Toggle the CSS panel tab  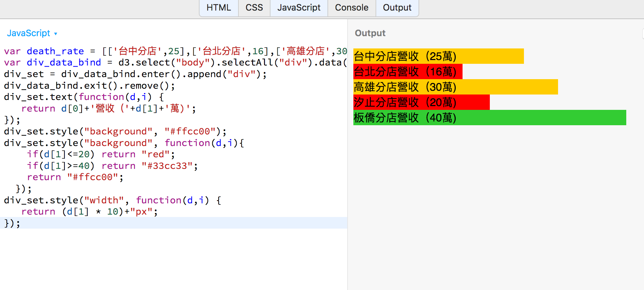point(254,8)
